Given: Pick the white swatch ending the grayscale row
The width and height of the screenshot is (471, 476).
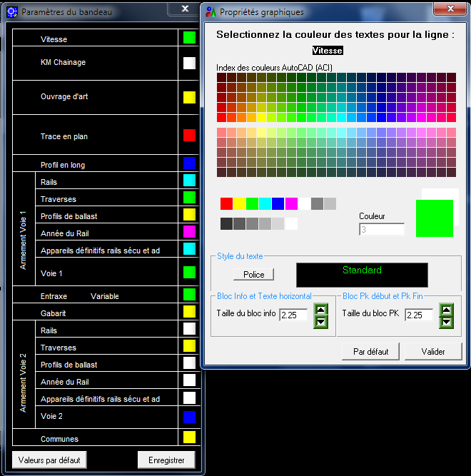Looking at the screenshot, I should tap(291, 224).
